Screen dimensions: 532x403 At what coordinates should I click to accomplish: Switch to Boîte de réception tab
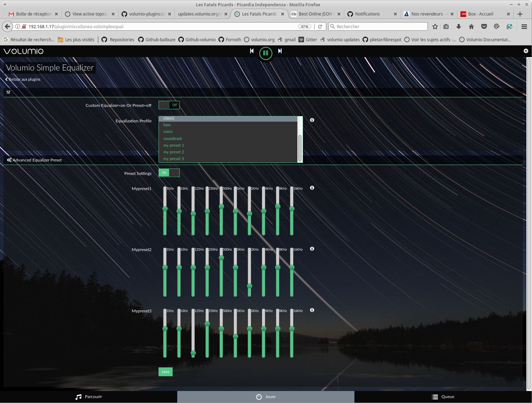tap(33, 14)
